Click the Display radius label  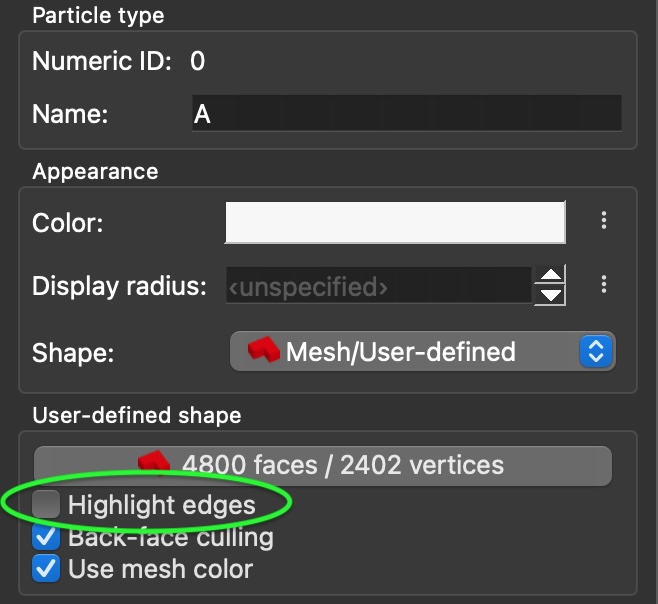click(119, 286)
